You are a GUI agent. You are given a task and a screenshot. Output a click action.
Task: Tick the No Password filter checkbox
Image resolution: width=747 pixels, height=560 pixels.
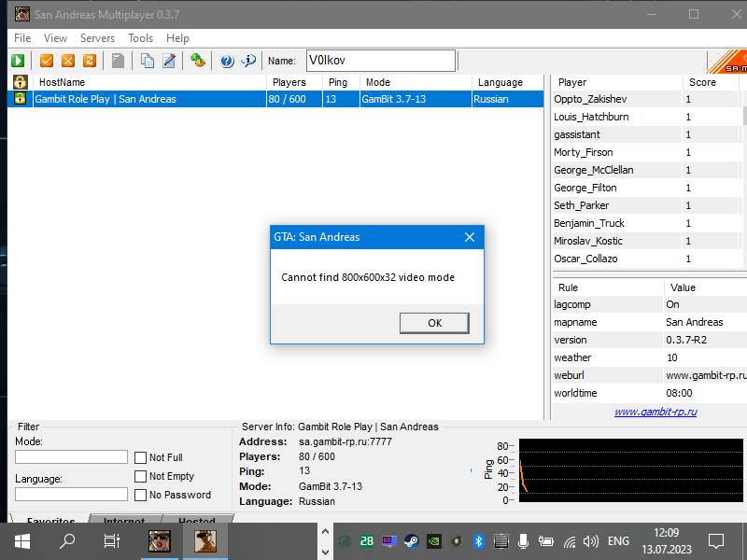coord(141,495)
